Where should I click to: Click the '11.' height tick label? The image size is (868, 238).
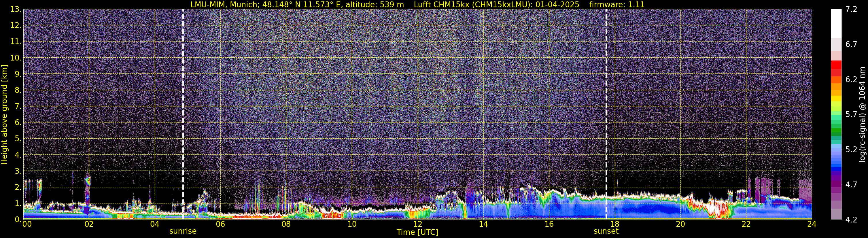click(16, 42)
